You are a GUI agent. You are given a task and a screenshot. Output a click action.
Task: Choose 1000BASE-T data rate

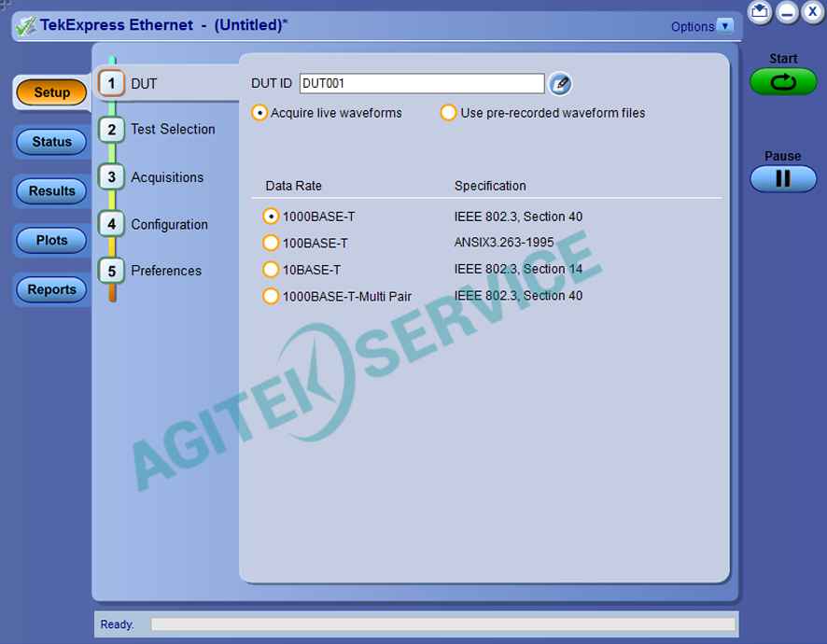point(271,217)
